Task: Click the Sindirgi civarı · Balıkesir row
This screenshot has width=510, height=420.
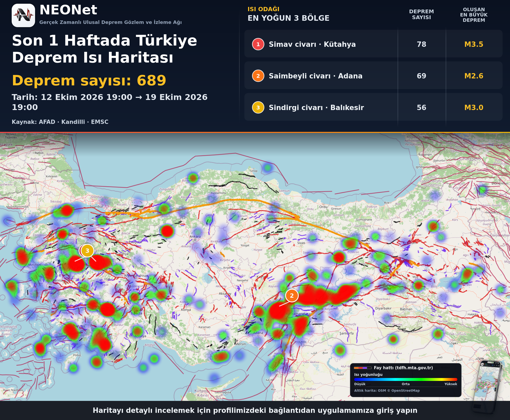Action: 373,107
